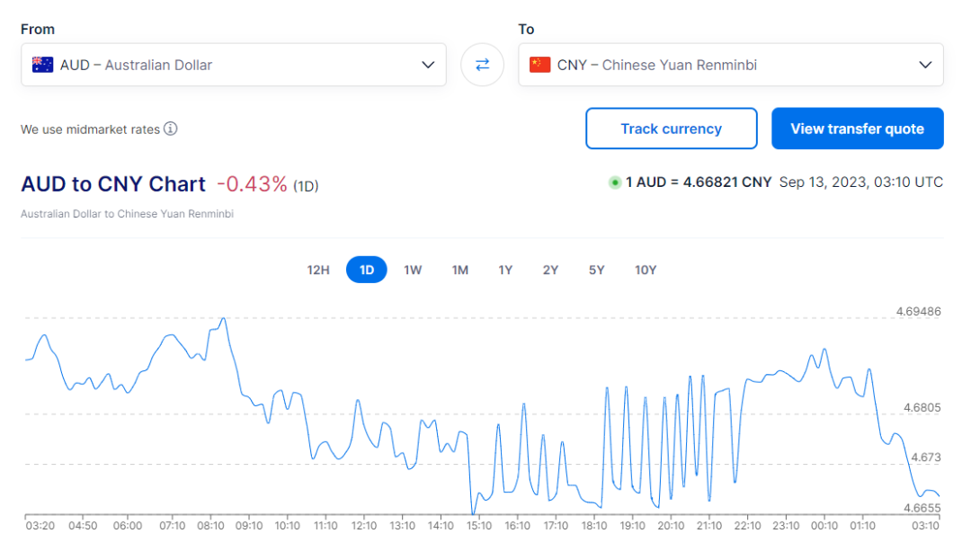Show the 2Y chart range
The width and height of the screenshot is (971, 560).
pos(550,270)
